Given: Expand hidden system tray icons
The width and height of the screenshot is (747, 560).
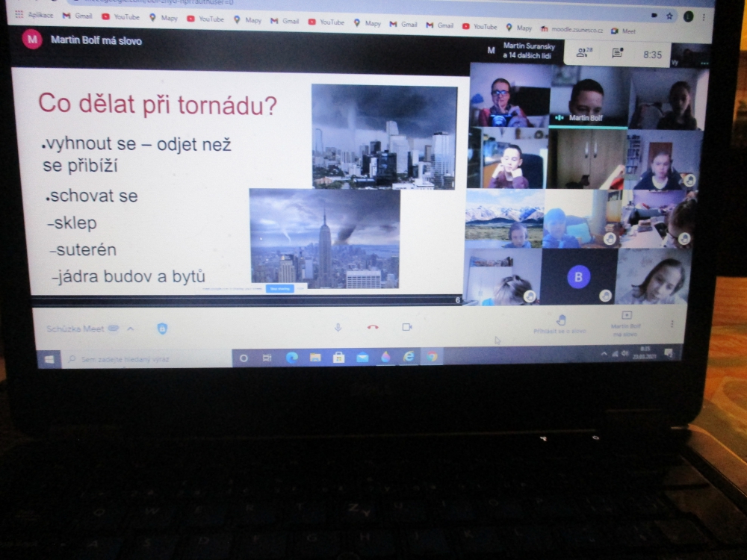Looking at the screenshot, I should (x=604, y=354).
